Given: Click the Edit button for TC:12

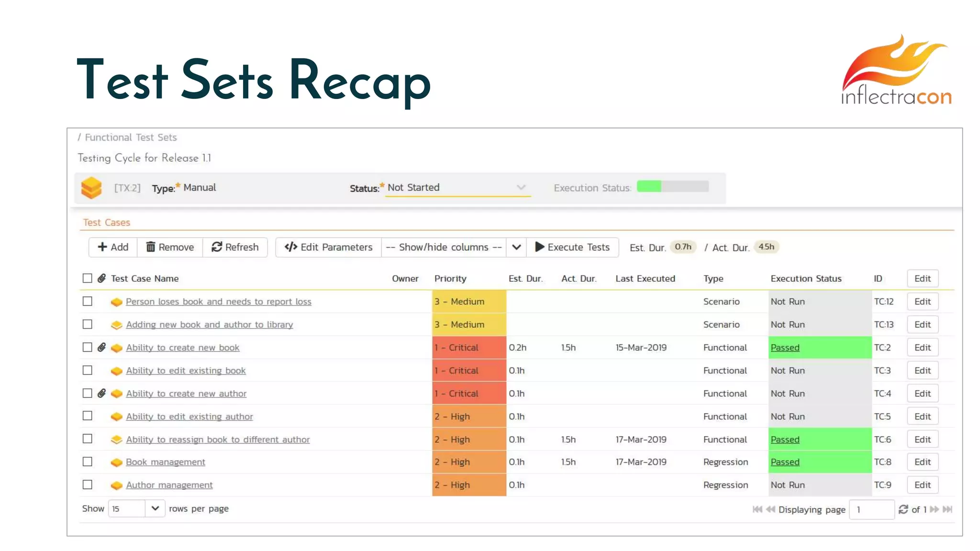Looking at the screenshot, I should (x=923, y=301).
